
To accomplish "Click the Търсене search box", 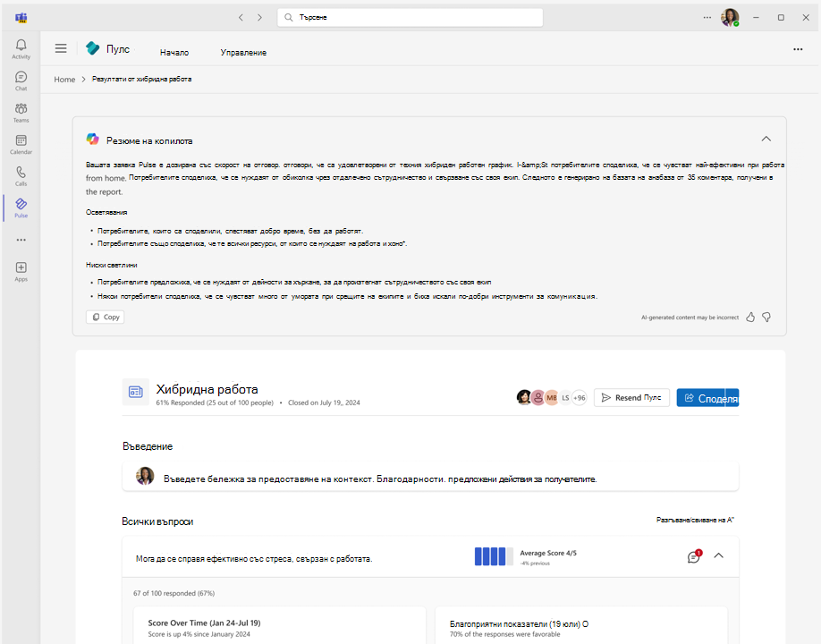I will click(410, 17).
